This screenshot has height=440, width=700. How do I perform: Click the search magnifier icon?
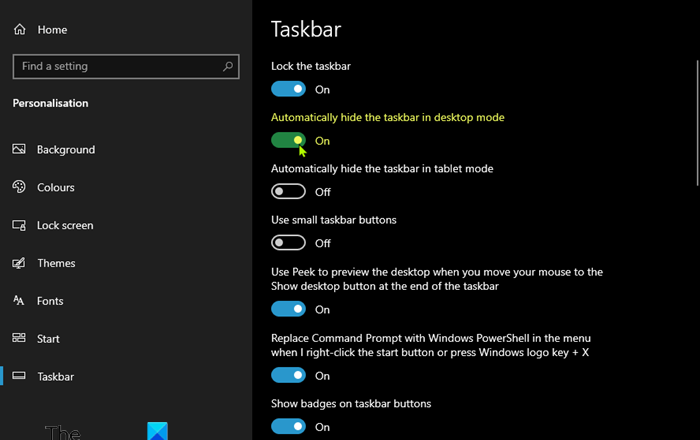(229, 67)
